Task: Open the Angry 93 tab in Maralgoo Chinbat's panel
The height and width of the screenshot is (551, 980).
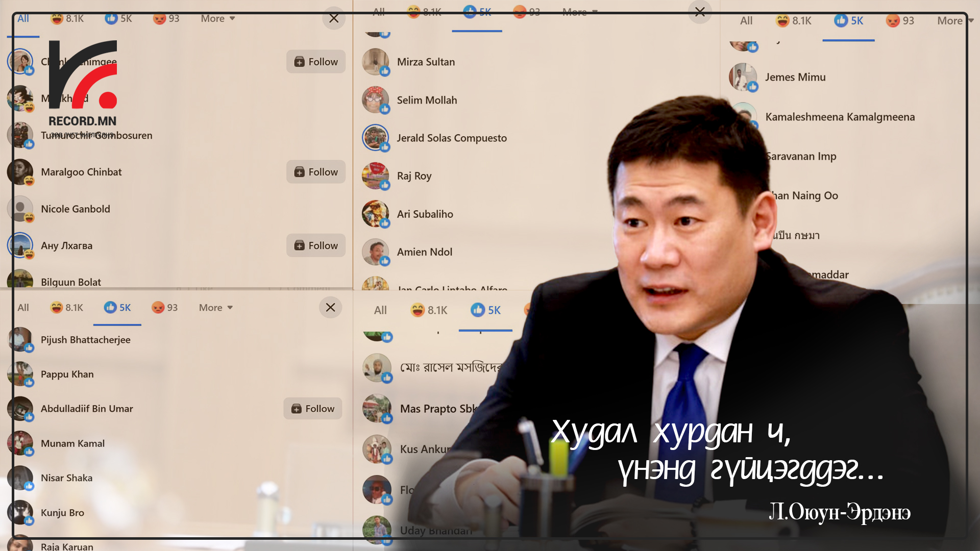Action: pyautogui.click(x=166, y=18)
